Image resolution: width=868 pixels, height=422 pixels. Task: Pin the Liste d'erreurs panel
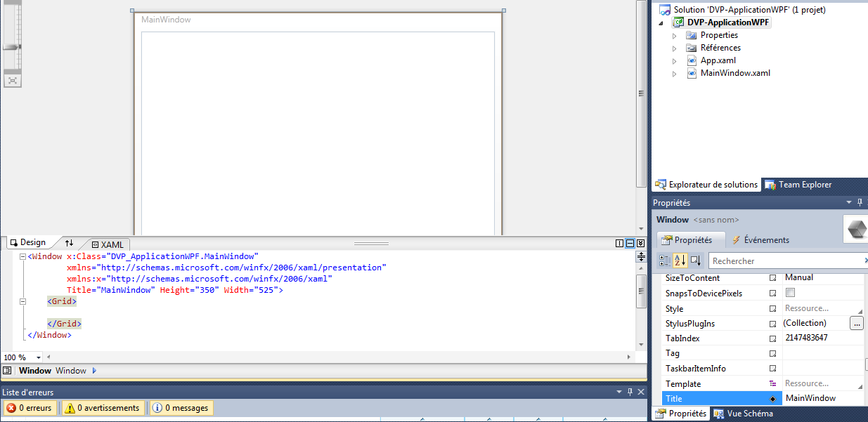(630, 392)
